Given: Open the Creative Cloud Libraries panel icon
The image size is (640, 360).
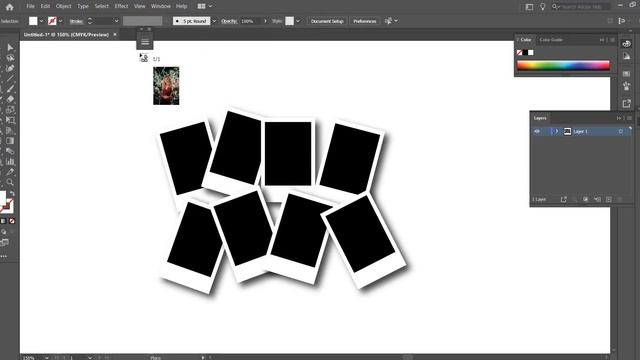Looking at the screenshot, I should coord(627,44).
